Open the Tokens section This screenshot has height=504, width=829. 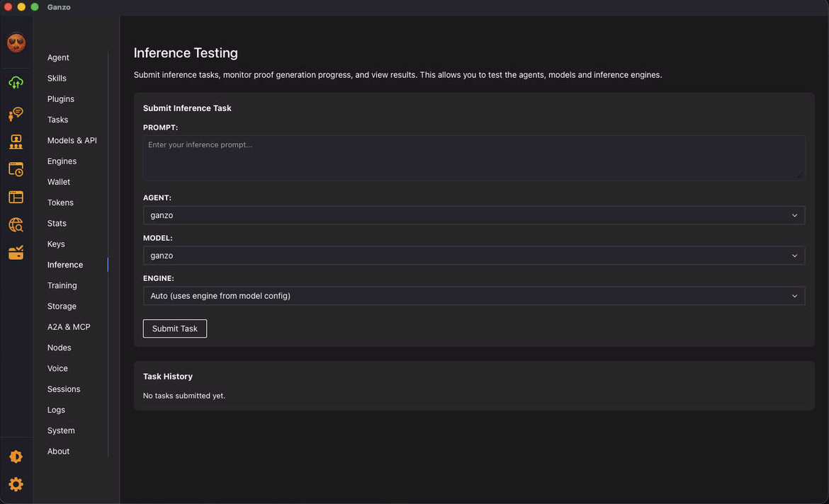pos(60,202)
